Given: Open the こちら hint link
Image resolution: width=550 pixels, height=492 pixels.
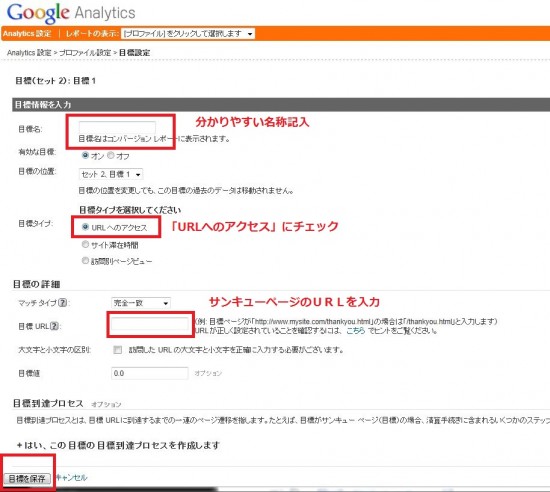Looking at the screenshot, I should (356, 330).
